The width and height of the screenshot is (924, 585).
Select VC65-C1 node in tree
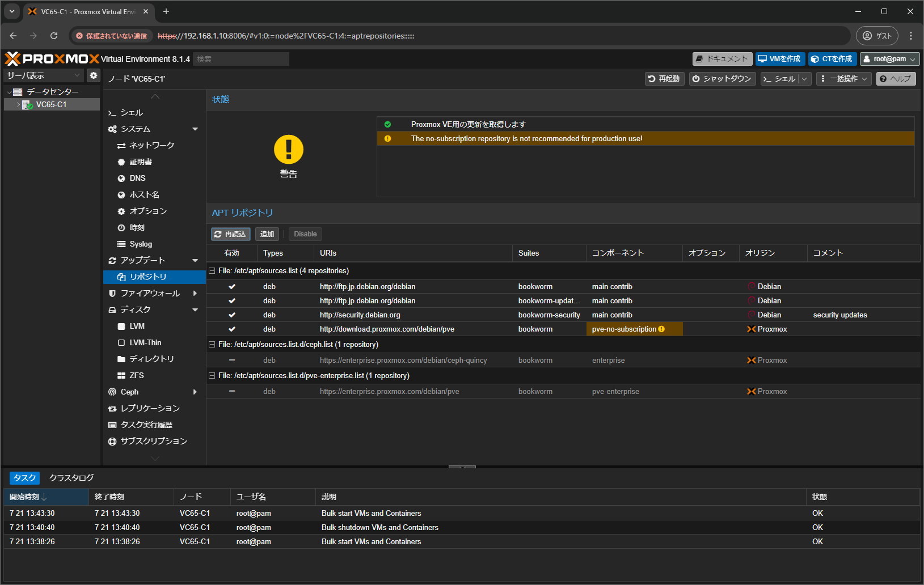(51, 105)
